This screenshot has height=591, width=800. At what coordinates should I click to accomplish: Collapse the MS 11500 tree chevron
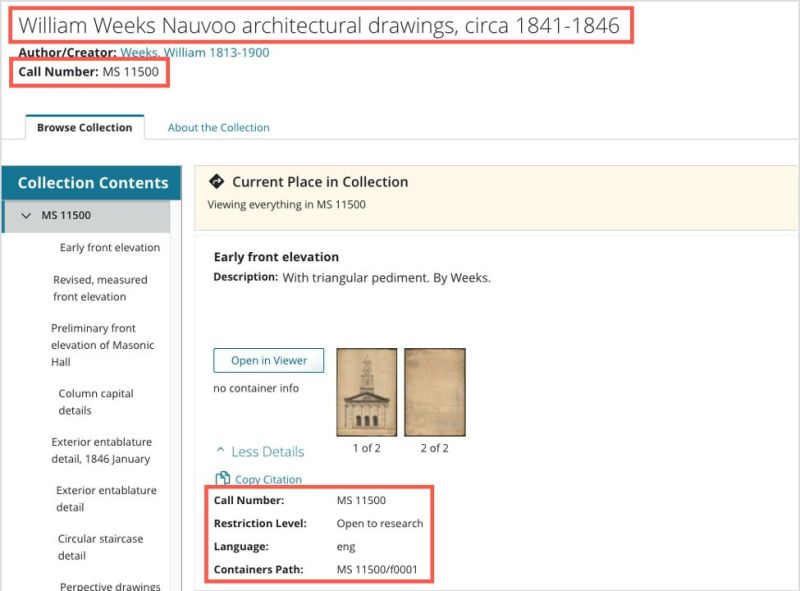point(27,215)
